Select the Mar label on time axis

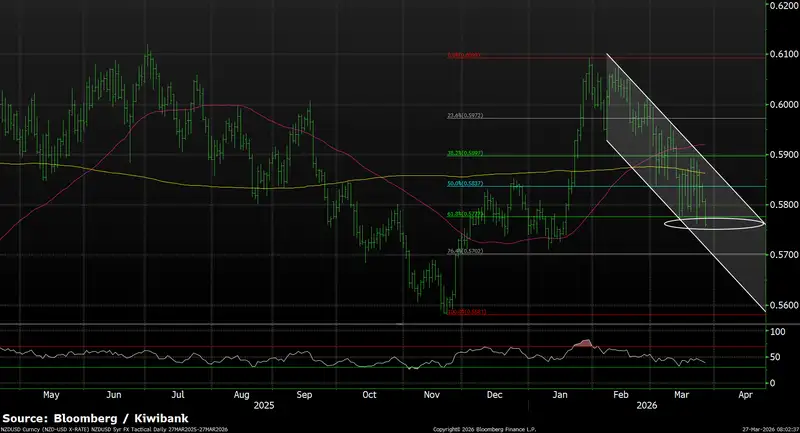click(682, 395)
